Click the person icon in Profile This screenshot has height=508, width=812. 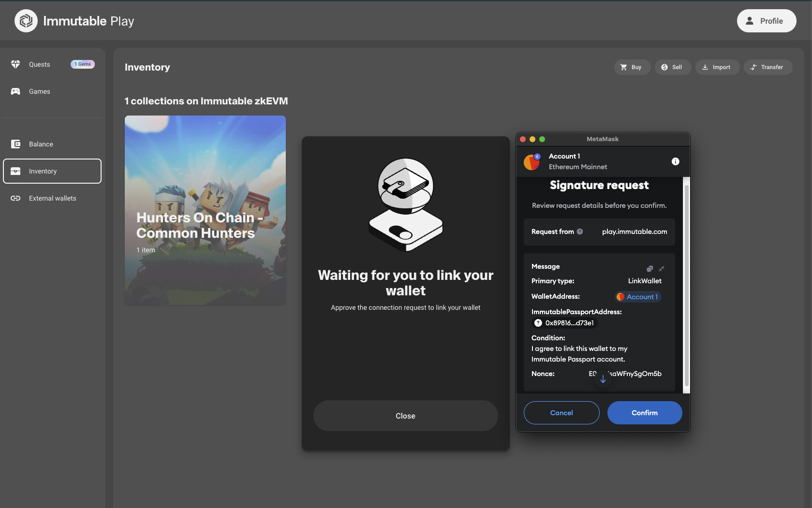[750, 21]
